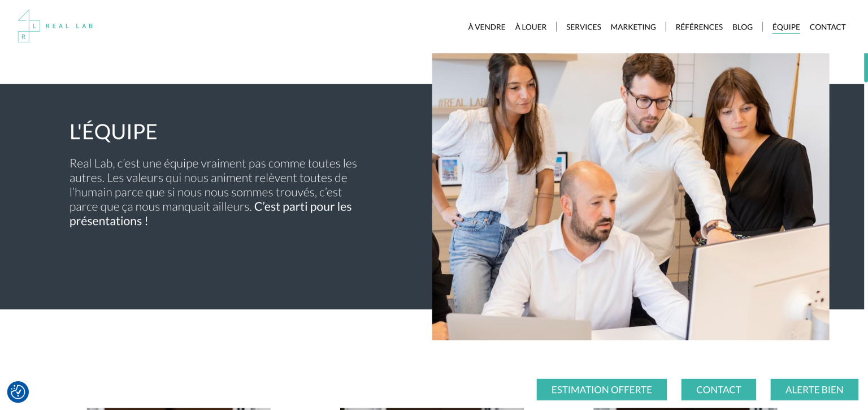Viewport: 868px width, 410px height.
Task: Open the first team member photo card
Action: [179, 408]
